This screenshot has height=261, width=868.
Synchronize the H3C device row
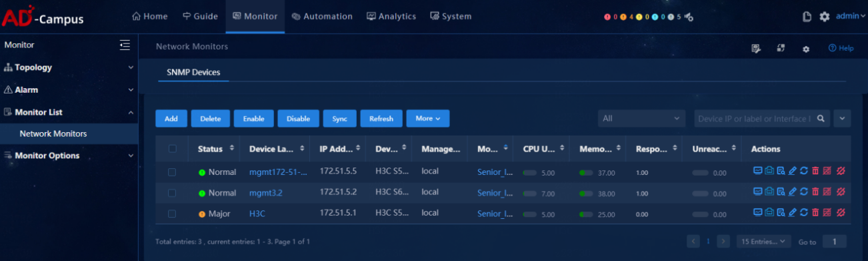803,213
